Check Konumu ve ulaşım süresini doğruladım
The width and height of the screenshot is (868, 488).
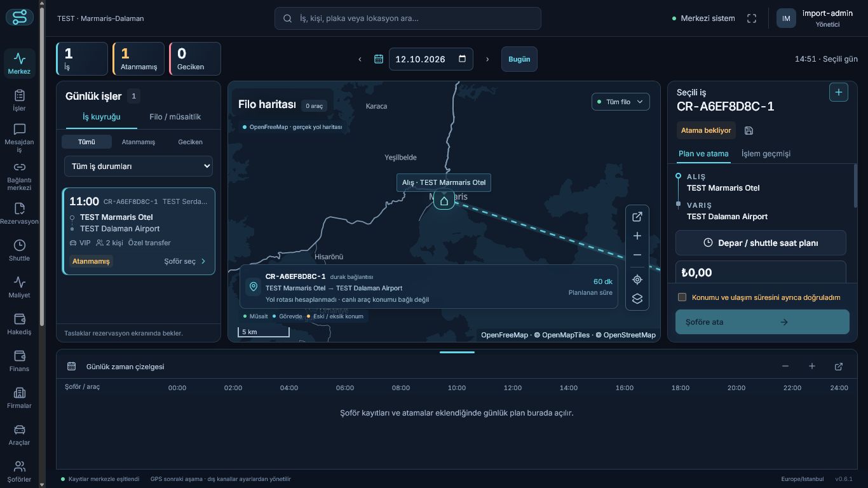682,297
